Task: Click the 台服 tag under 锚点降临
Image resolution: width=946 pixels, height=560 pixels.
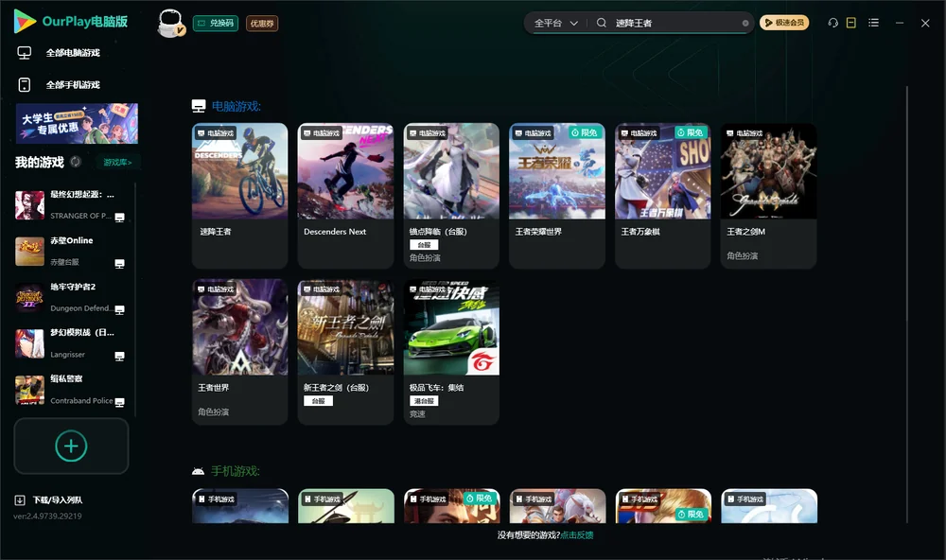Action: (424, 245)
